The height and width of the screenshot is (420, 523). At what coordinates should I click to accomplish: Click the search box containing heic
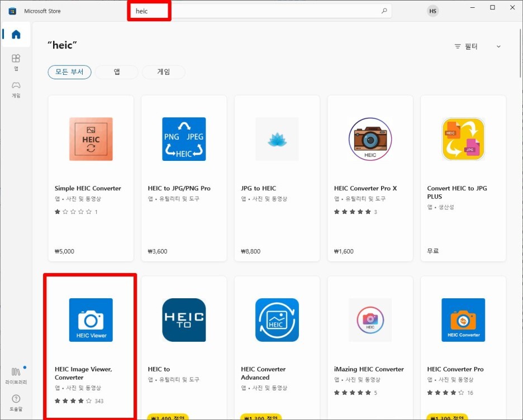(260, 11)
